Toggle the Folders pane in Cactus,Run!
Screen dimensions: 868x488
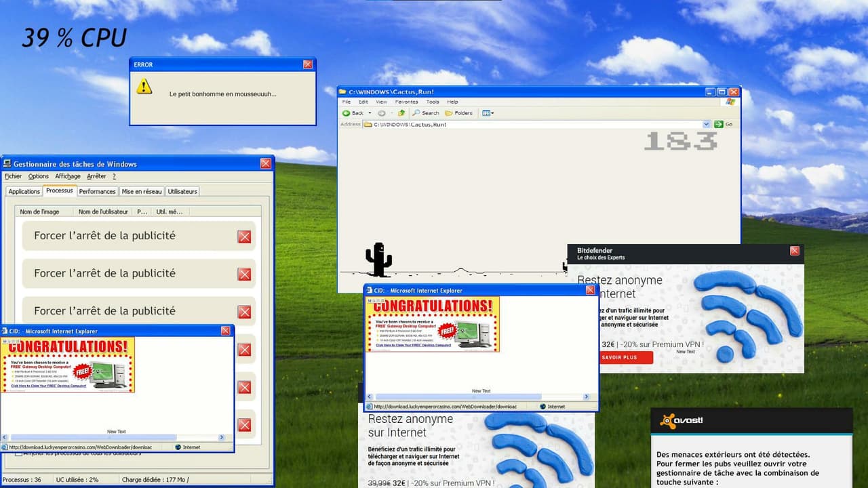point(459,113)
